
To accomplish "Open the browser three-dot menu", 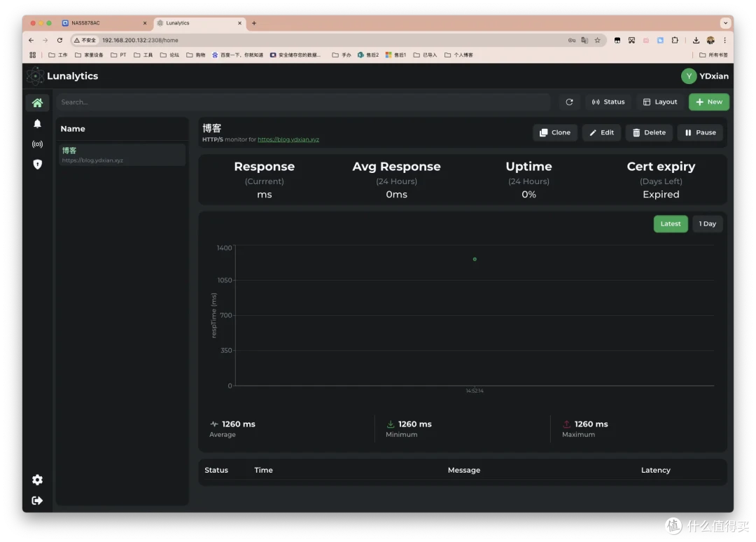I will click(x=724, y=41).
